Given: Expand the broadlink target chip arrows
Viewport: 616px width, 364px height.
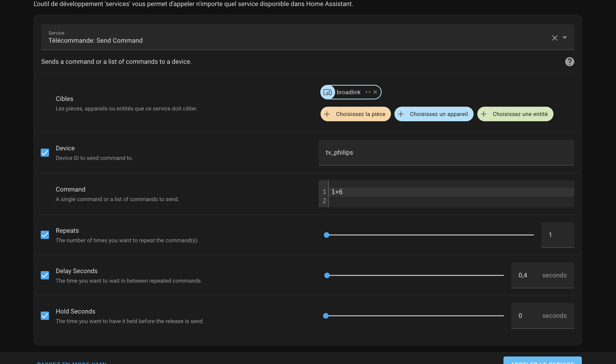Looking at the screenshot, I should [368, 92].
